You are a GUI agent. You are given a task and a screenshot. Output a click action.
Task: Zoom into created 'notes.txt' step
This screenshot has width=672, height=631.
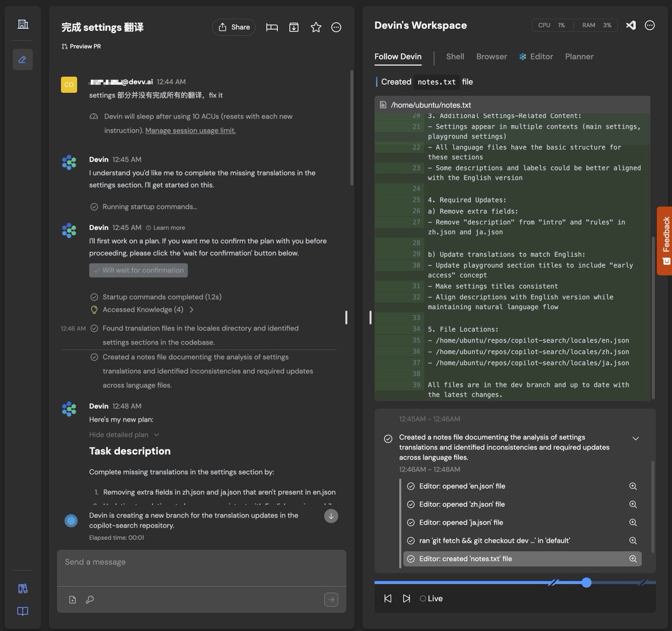633,559
